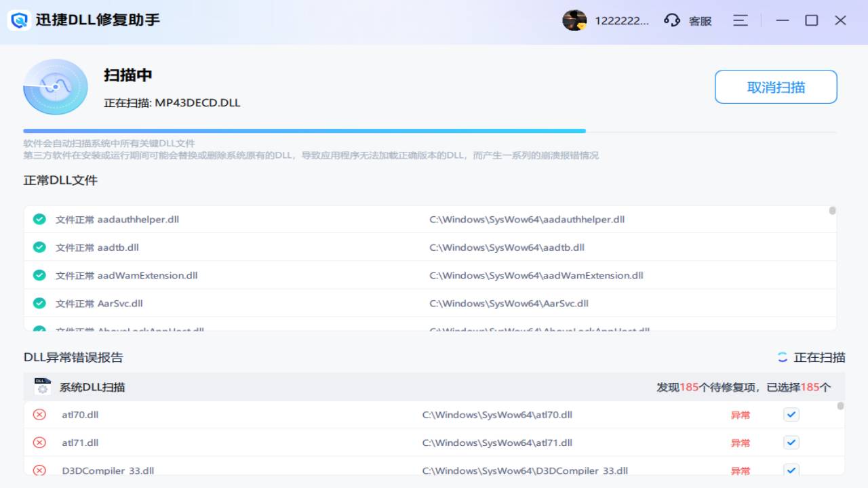Image resolution: width=868 pixels, height=488 pixels.
Task: Uncheck the atl70.dll checkbox
Action: coord(791,414)
